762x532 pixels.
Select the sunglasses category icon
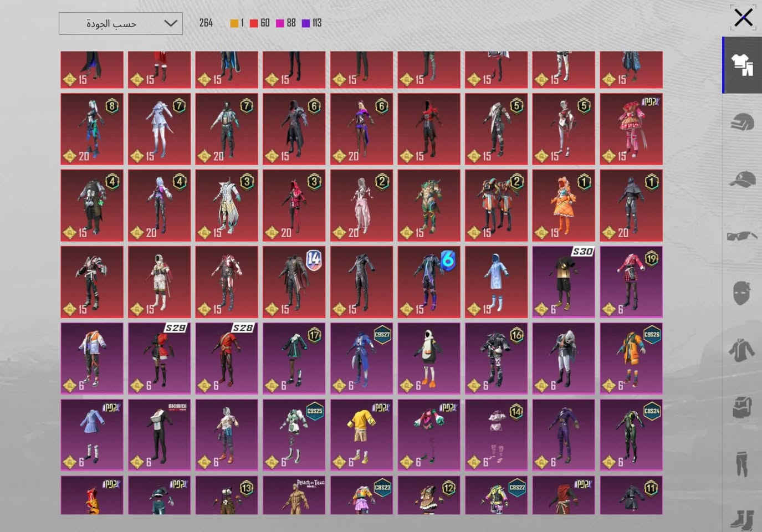pos(742,236)
